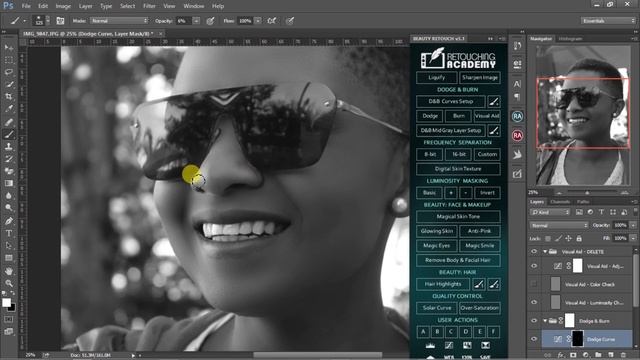Click the Layers panel Opacity field
This screenshot has height=360, width=640.
[x=620, y=225]
